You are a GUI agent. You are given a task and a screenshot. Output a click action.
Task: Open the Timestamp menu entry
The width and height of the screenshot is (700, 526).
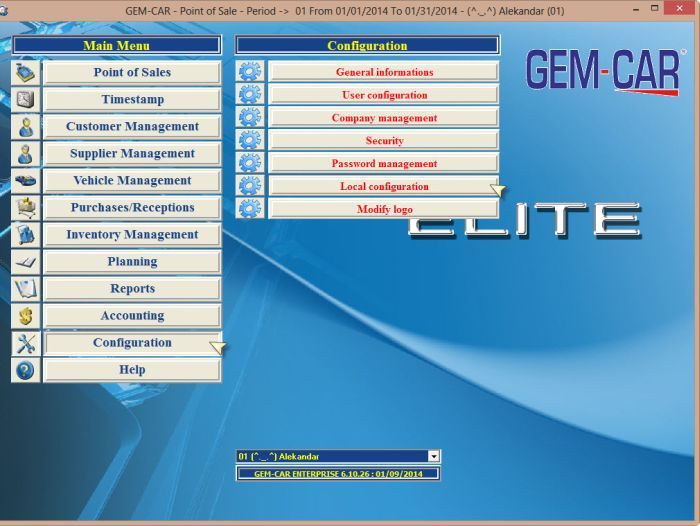(132, 99)
